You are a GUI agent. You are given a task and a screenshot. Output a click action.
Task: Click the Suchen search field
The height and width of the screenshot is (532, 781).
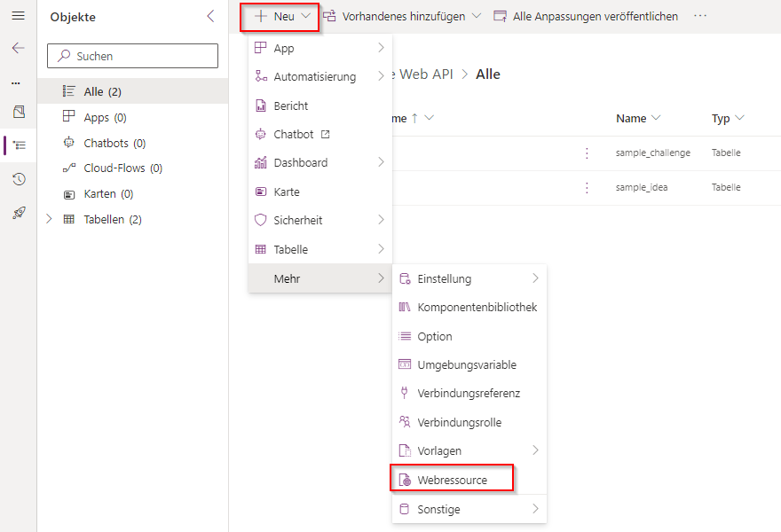(133, 56)
